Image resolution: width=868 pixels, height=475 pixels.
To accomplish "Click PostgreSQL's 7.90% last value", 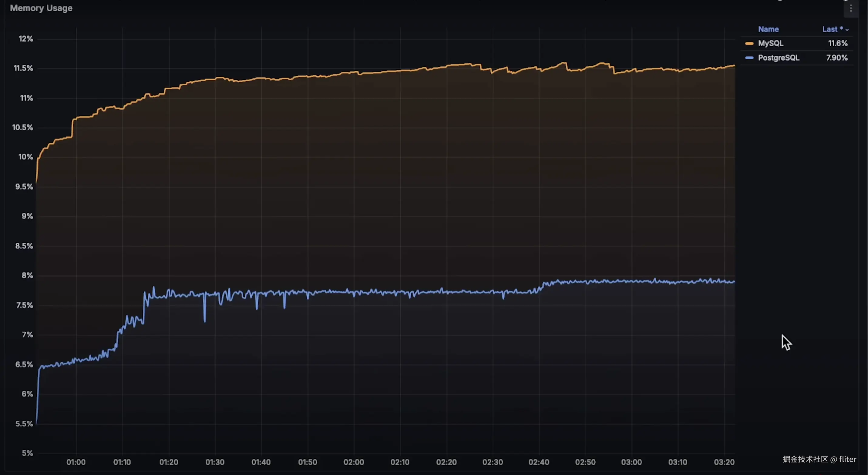I will click(836, 58).
